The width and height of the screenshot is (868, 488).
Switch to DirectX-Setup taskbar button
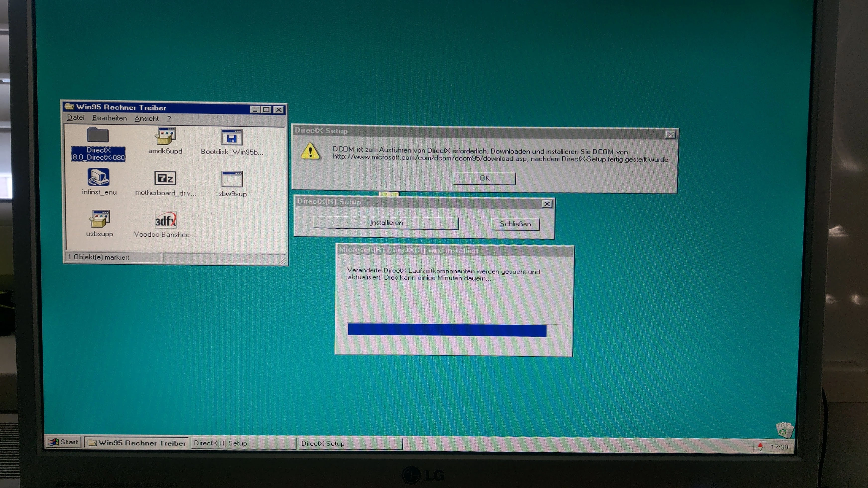pos(350,444)
